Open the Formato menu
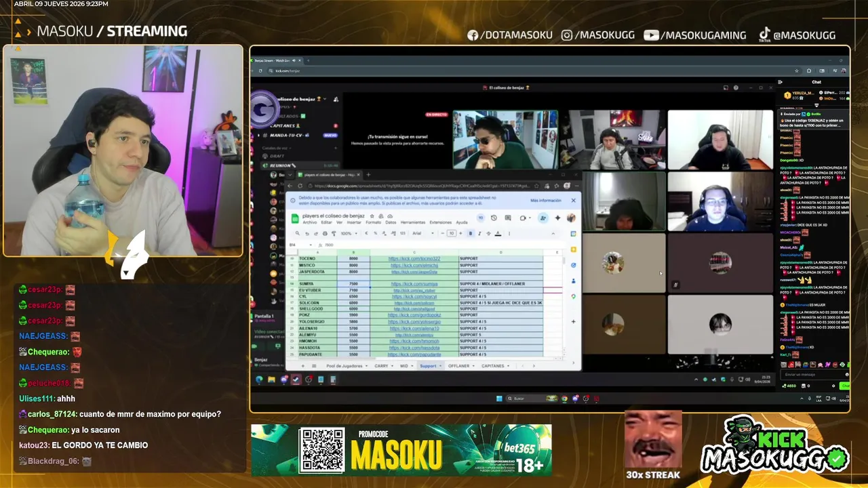Image resolution: width=868 pixels, height=488 pixels. 374,222
